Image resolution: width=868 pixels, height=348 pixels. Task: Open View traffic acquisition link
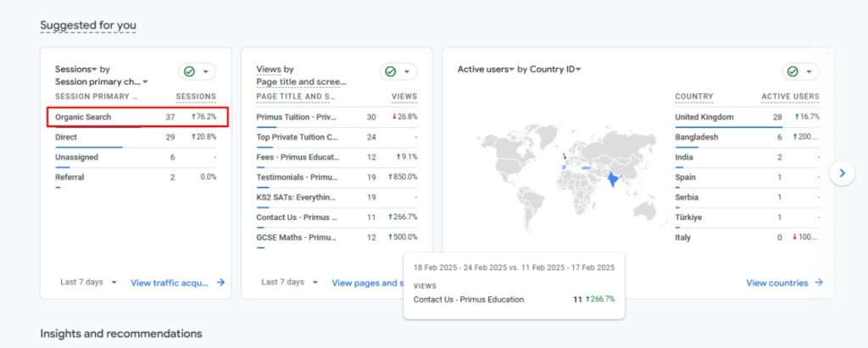(x=170, y=283)
